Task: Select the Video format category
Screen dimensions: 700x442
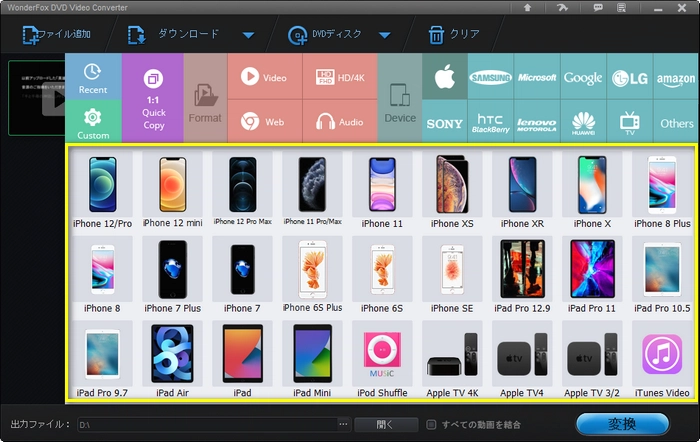Action: click(264, 77)
